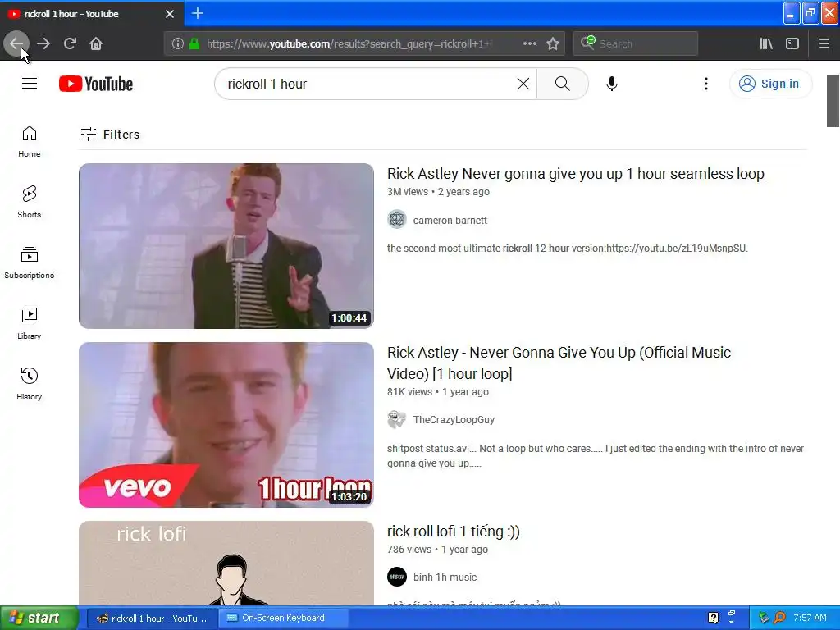Viewport: 840px width, 630px height.
Task: Open page actions three-dot menu in URL bar
Action: pyautogui.click(x=529, y=43)
